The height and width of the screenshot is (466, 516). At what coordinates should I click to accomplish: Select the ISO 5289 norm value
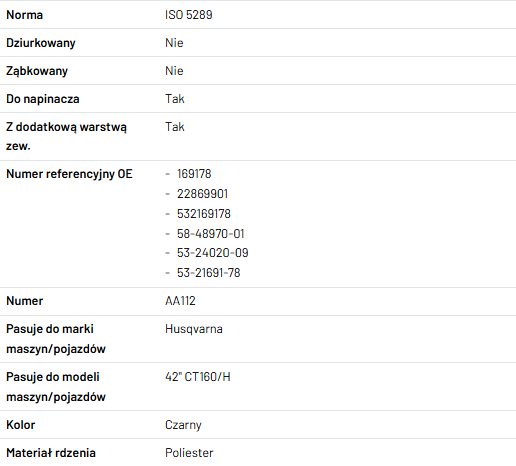pyautogui.click(x=189, y=15)
